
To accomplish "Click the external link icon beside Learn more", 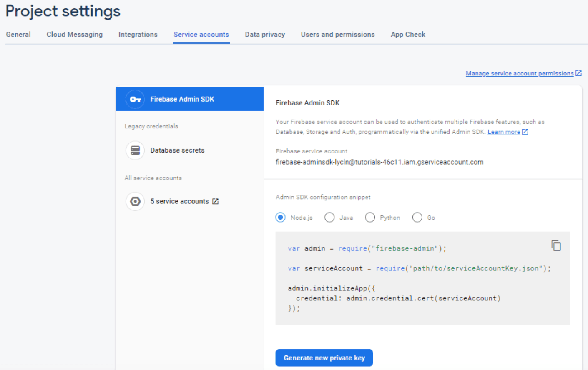I will point(525,132).
